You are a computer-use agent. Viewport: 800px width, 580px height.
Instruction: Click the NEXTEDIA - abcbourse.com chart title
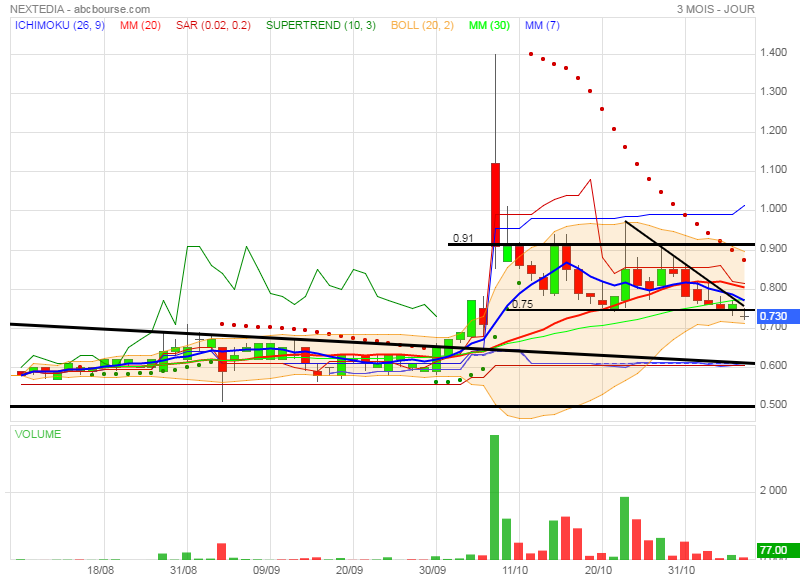(80, 9)
